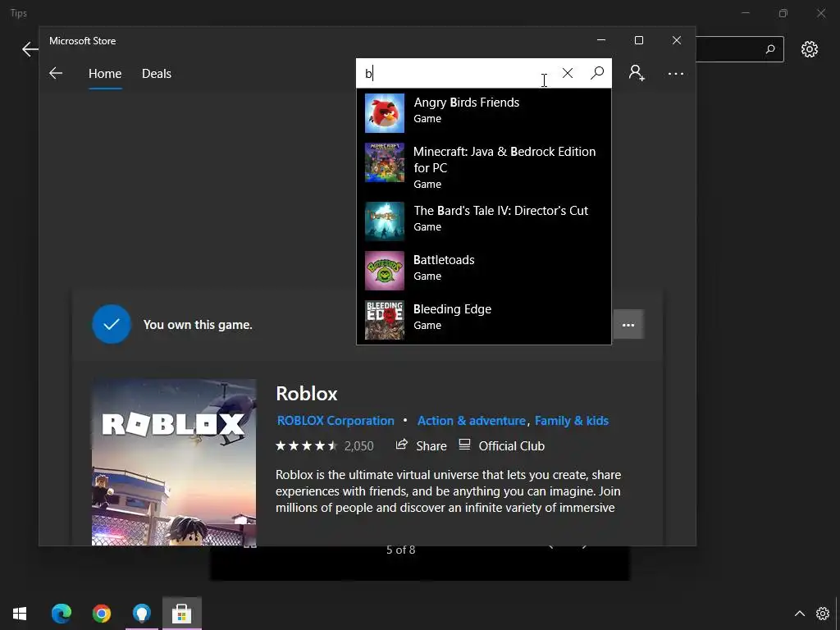Clear the Store search box text
840x630 pixels.
pyautogui.click(x=568, y=73)
